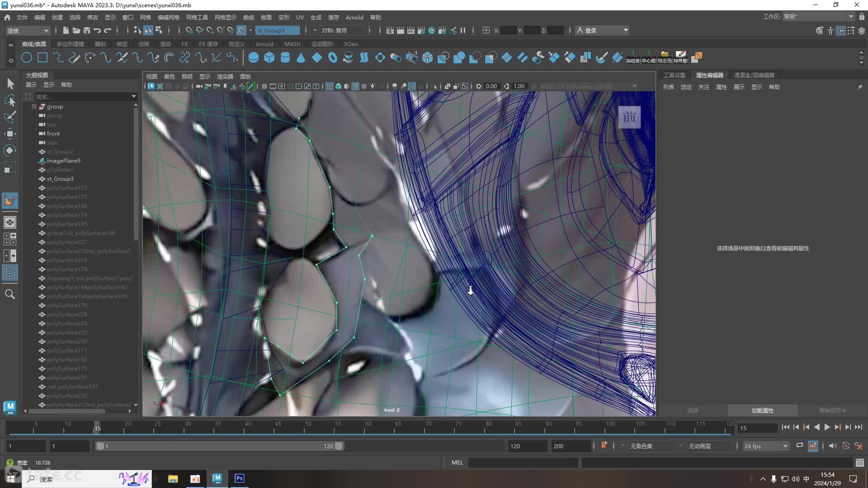Click frame 60 on the time slider

click(x=368, y=427)
